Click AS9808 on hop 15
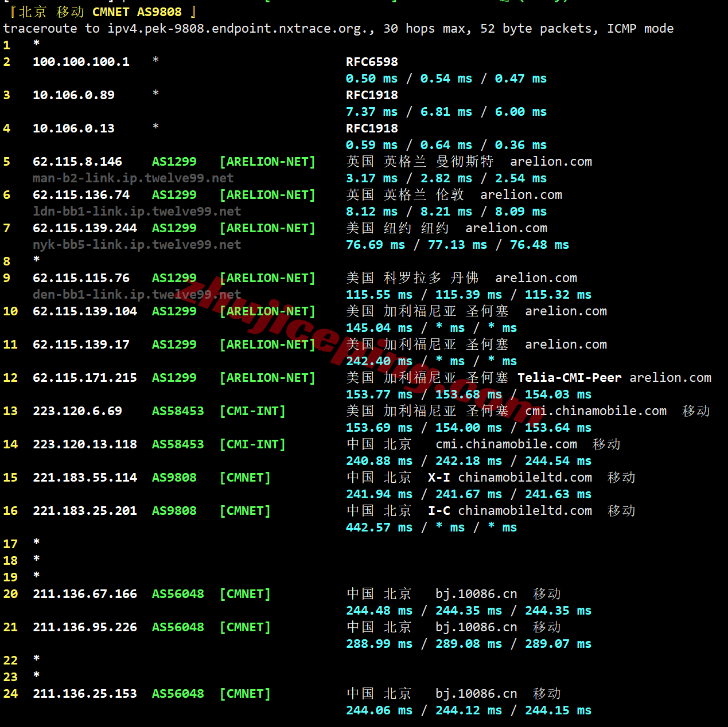The image size is (728, 727). 174,478
